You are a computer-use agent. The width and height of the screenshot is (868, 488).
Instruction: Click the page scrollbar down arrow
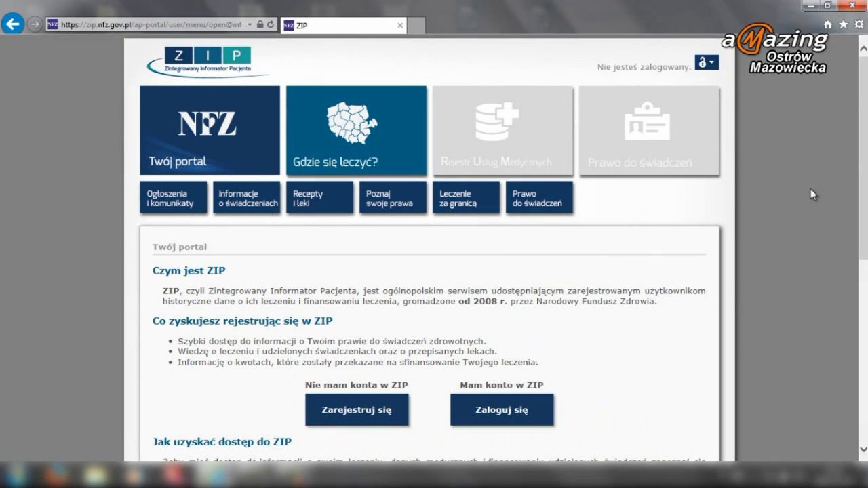(x=863, y=449)
